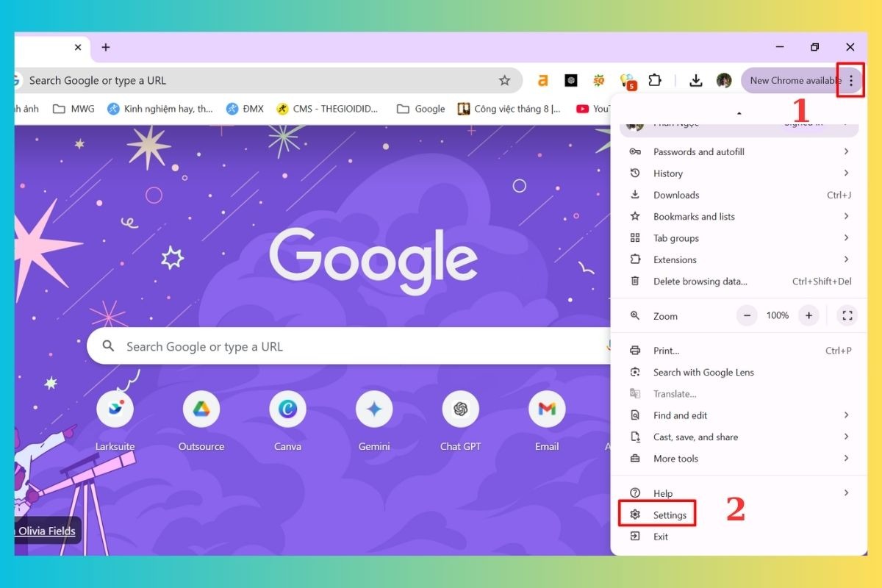Select Search with Google Lens
Viewport: 882px width, 588px height.
point(739,373)
